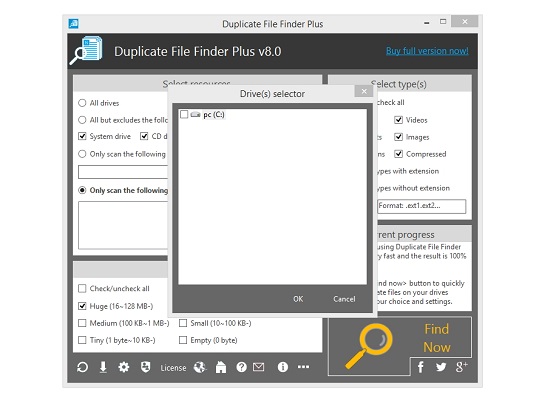Uncheck the Compressed type checkbox
This screenshot has height=404, width=550.
point(398,154)
